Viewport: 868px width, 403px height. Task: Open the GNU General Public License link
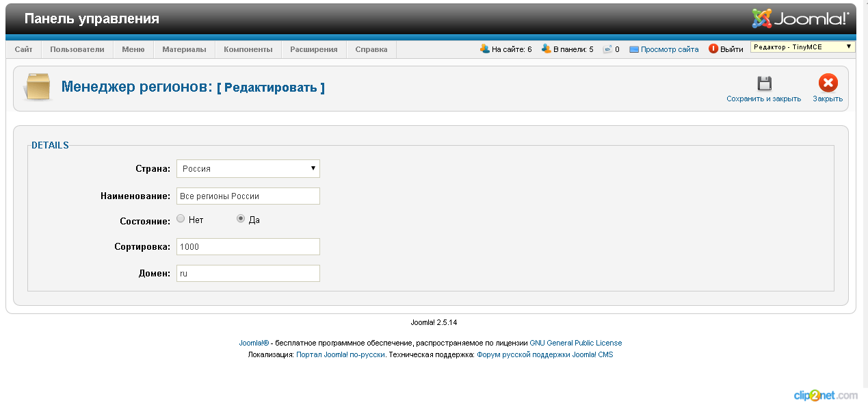(576, 343)
